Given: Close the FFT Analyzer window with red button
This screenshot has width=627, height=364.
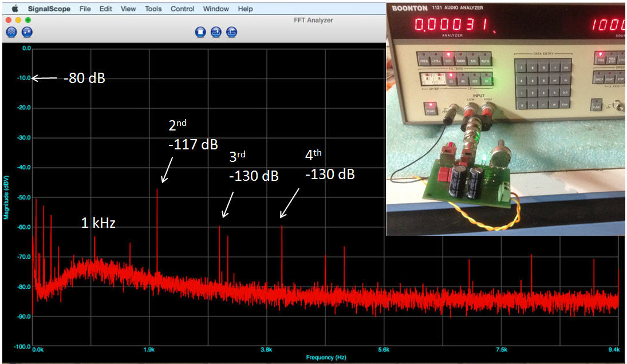Looking at the screenshot, I should point(9,19).
